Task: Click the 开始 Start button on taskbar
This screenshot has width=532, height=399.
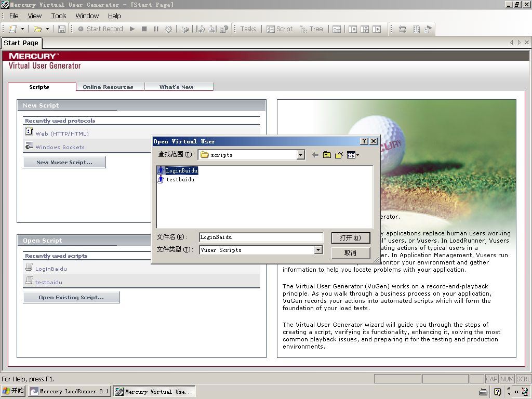Action: (14, 391)
